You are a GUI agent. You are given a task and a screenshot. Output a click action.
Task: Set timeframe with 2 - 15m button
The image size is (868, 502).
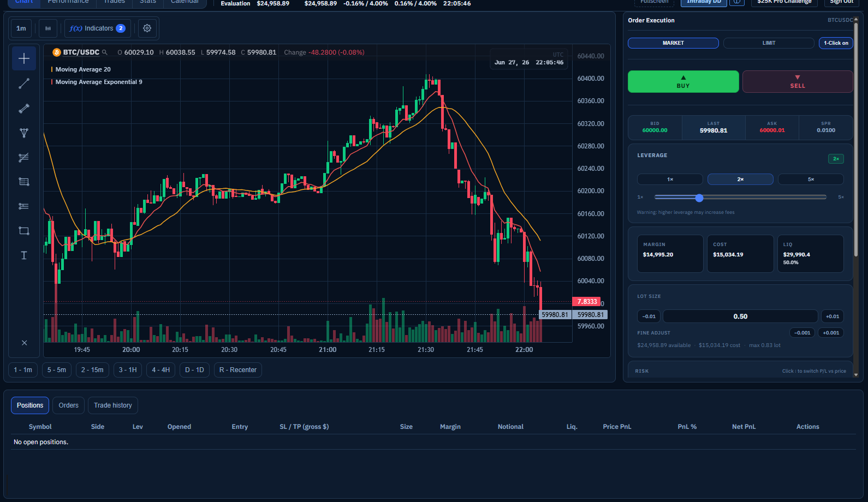(92, 370)
